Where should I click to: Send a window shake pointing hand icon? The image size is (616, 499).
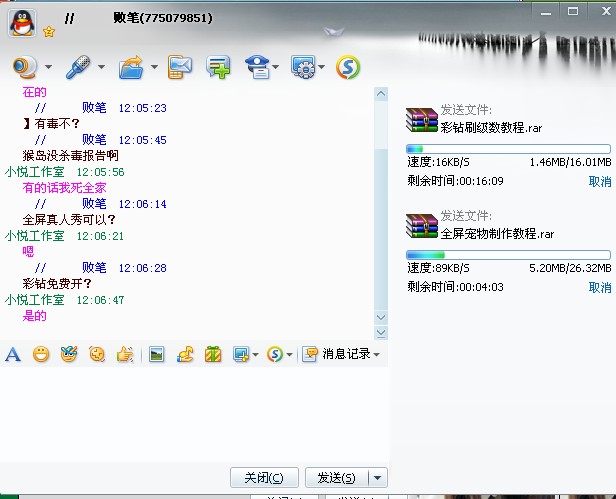tap(125, 354)
